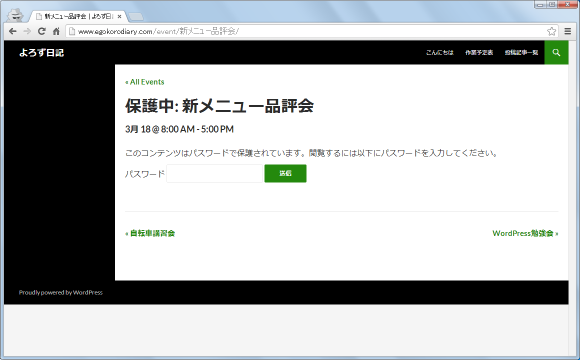Viewport: 580px width, 360px height.
Task: Open previous event 自転車講習会
Action: (150, 233)
